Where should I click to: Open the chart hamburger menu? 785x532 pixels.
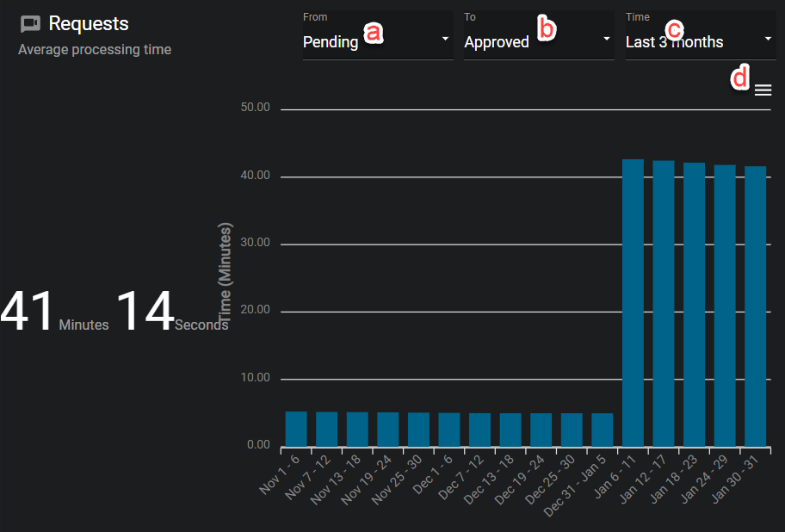(763, 90)
